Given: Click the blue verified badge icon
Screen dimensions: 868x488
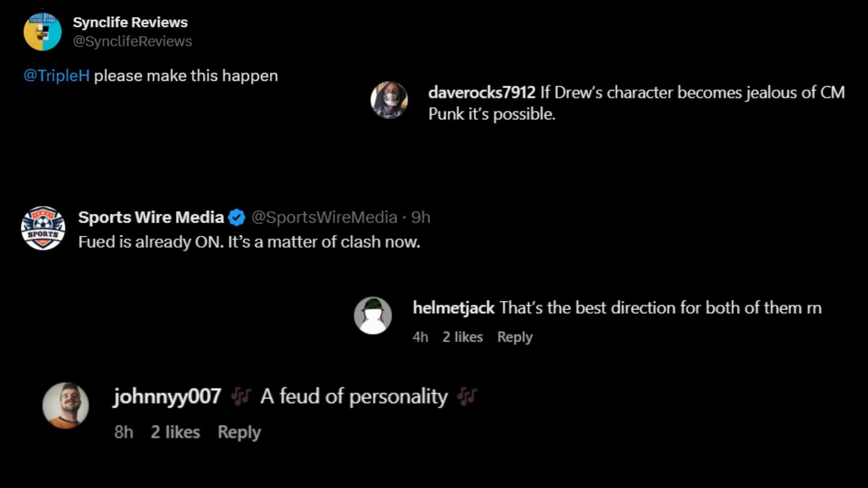Looking at the screenshot, I should [237, 218].
